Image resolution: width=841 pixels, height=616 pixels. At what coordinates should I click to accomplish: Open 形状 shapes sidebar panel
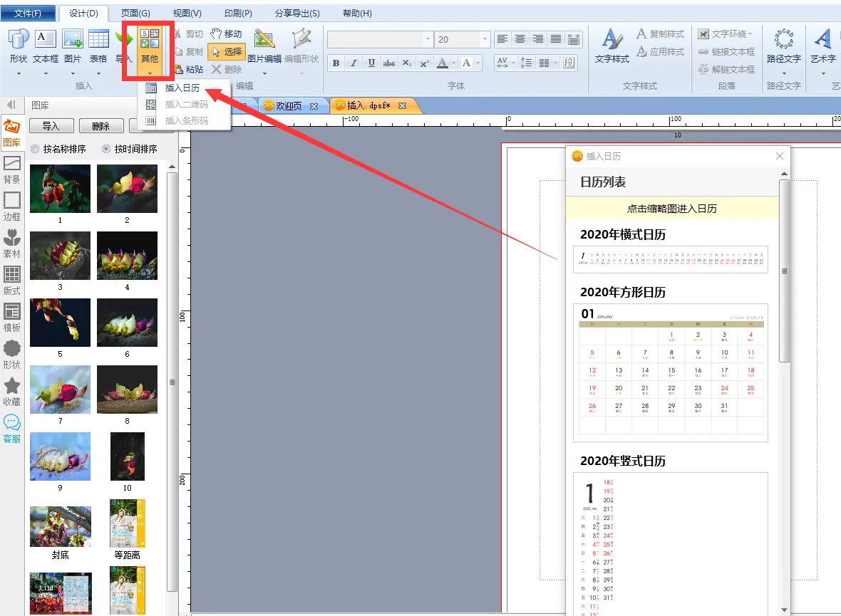point(12,355)
